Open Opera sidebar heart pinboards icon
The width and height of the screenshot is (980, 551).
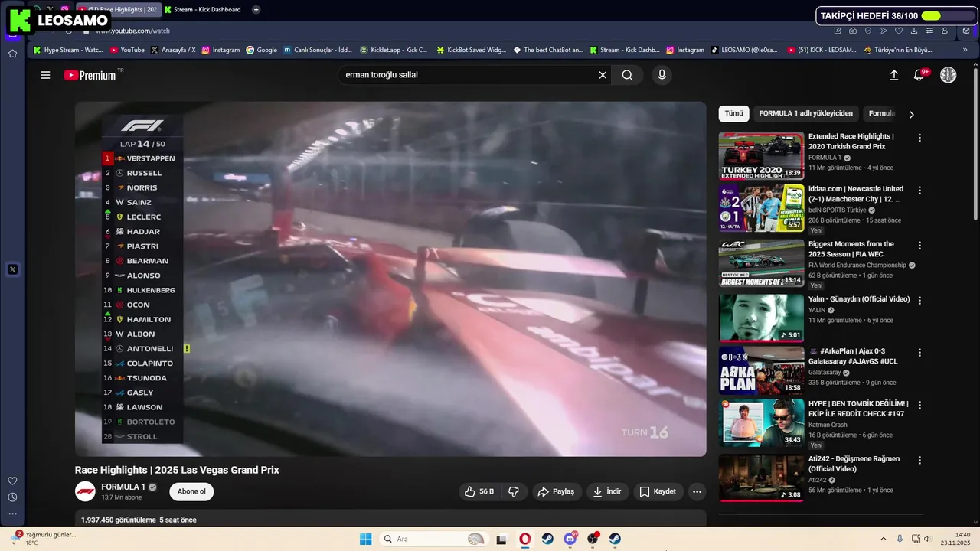click(12, 481)
